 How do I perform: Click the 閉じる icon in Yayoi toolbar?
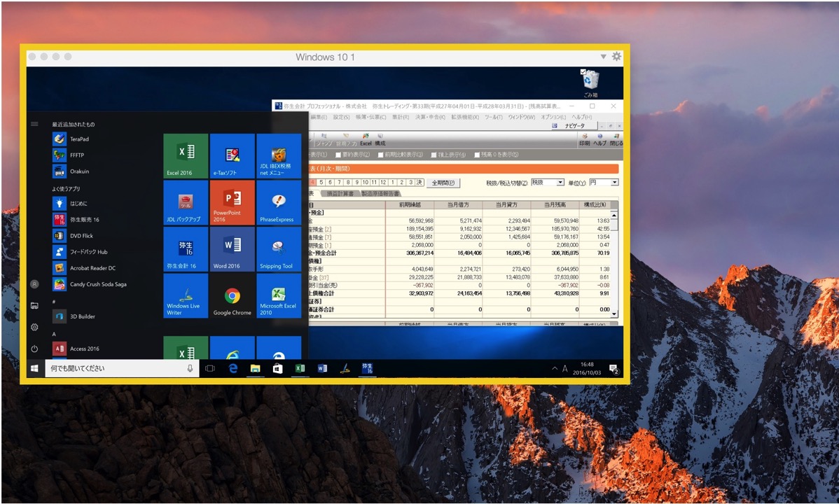tap(616, 139)
